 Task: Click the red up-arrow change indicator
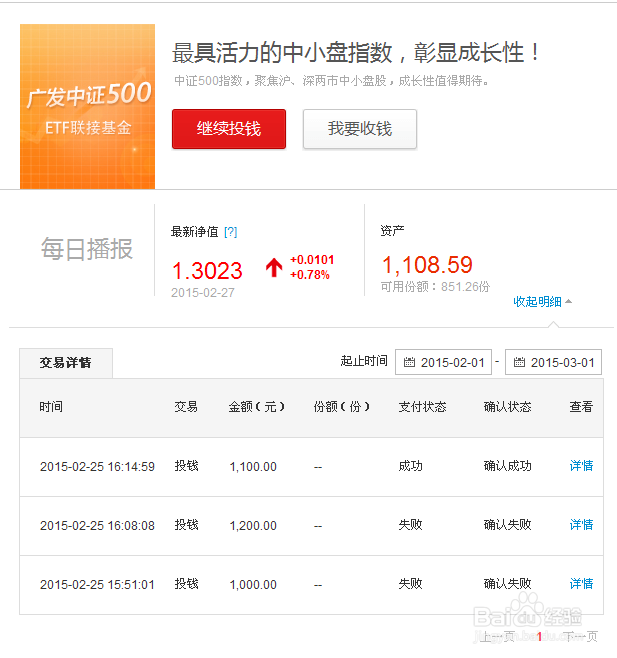[274, 267]
